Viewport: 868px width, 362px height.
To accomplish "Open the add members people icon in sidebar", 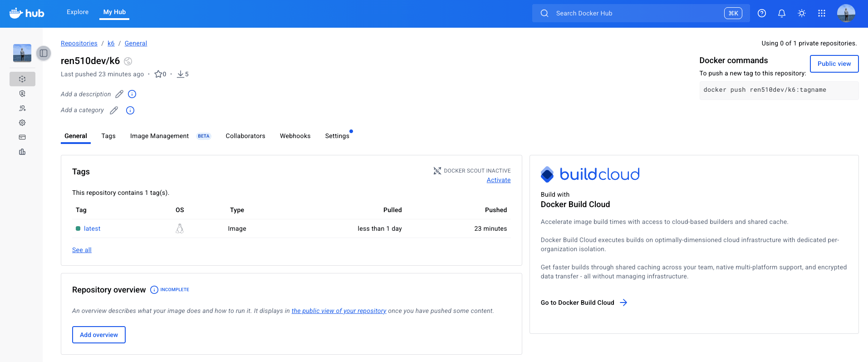I will 22,108.
